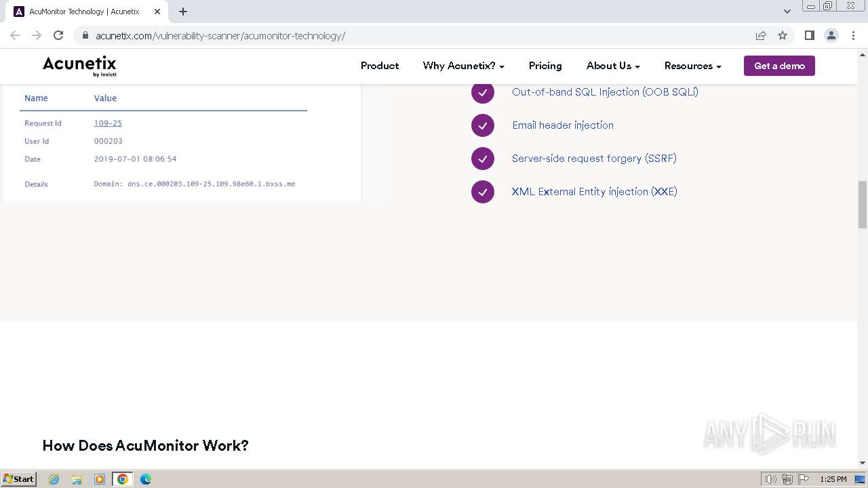Open Internet Explorer from taskbar
The height and width of the screenshot is (488, 868).
click(54, 479)
